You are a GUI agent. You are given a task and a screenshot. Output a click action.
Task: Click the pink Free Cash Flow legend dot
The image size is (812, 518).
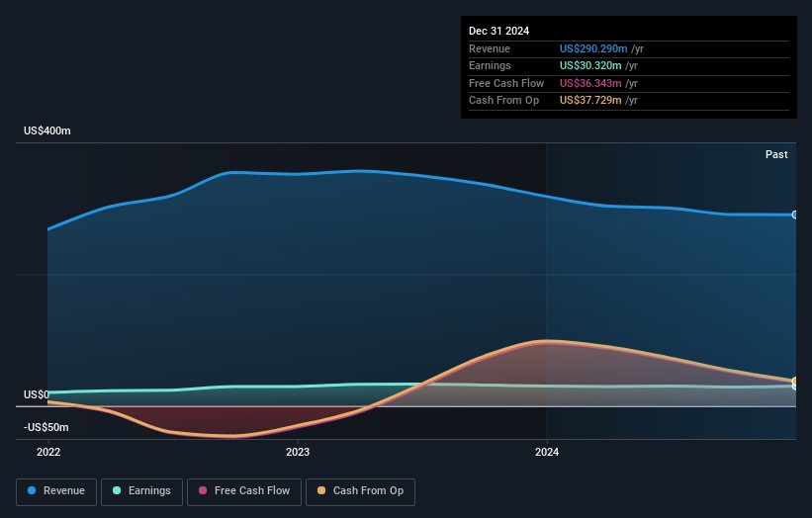pos(202,491)
